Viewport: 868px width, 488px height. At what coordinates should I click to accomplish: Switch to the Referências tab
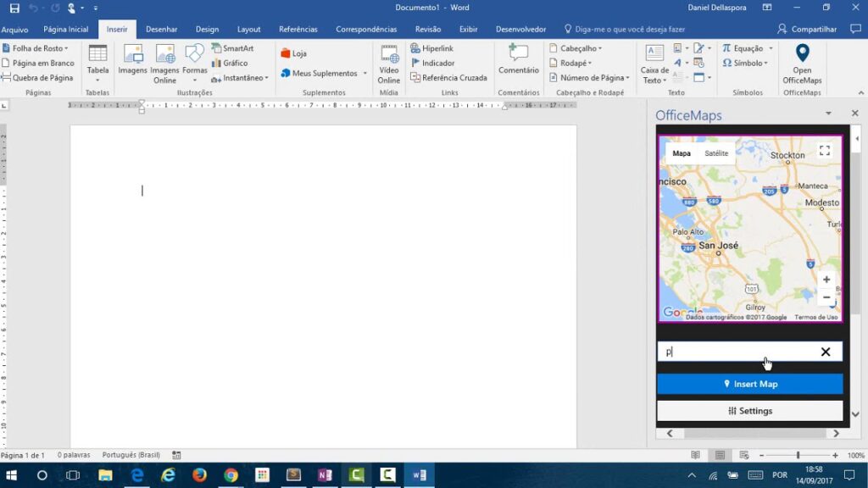click(298, 30)
